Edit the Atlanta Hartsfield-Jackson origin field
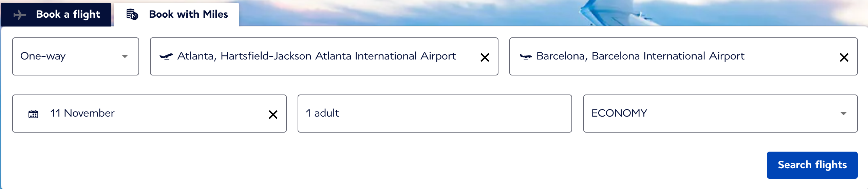868x189 pixels. click(x=324, y=56)
